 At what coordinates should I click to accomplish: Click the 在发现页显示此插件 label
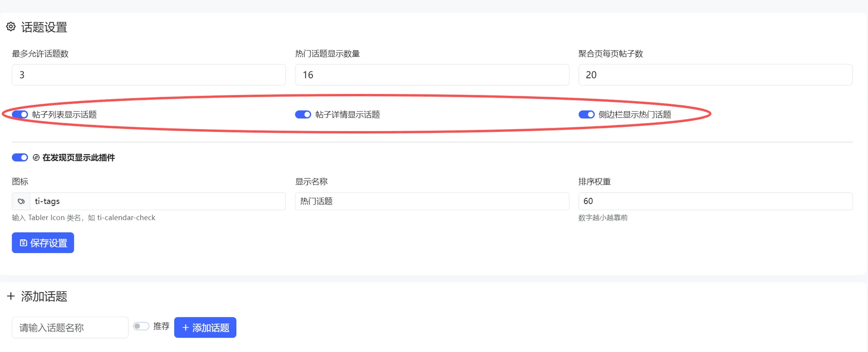(78, 157)
